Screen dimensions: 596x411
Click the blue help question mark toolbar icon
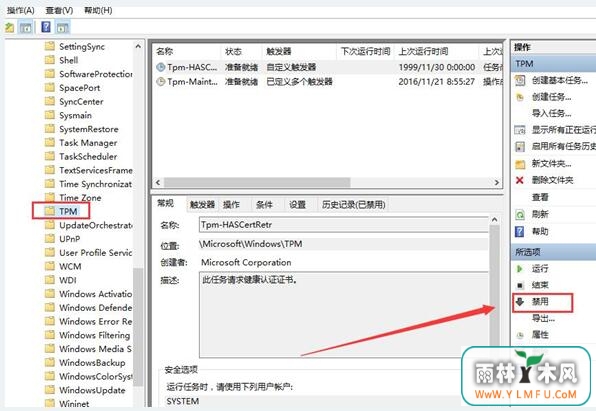pos(46,27)
